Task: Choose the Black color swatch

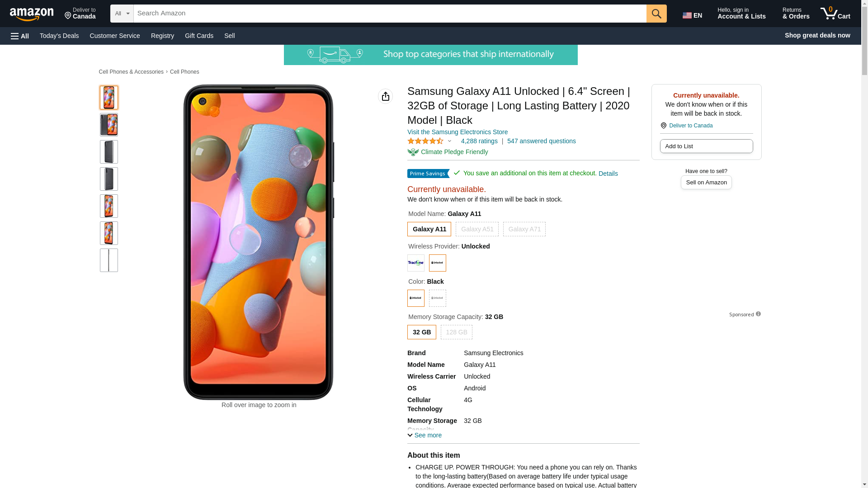Action: (x=415, y=298)
